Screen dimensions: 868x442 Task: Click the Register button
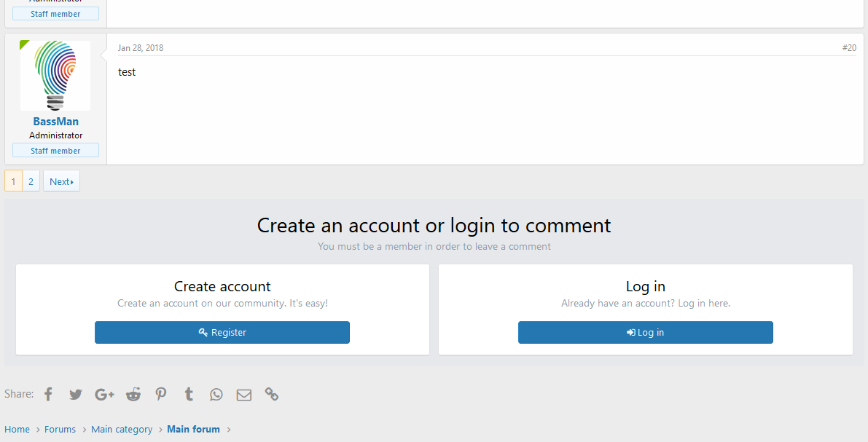pos(222,333)
